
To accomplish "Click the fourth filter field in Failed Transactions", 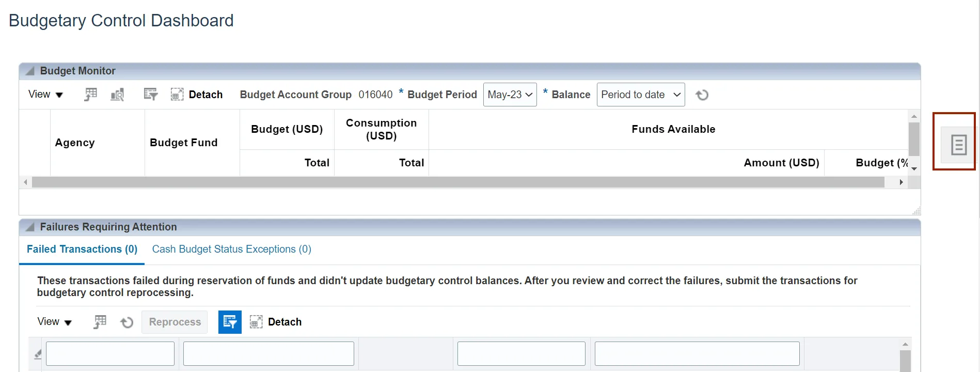I will (697, 354).
